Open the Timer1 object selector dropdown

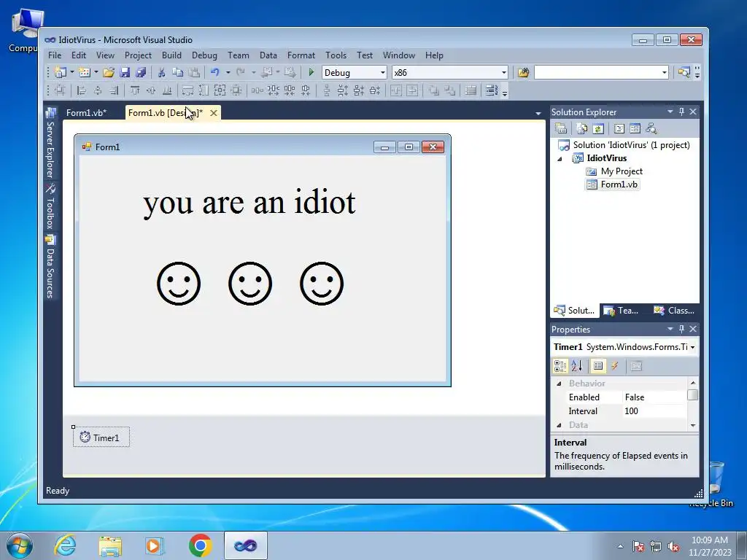point(692,347)
